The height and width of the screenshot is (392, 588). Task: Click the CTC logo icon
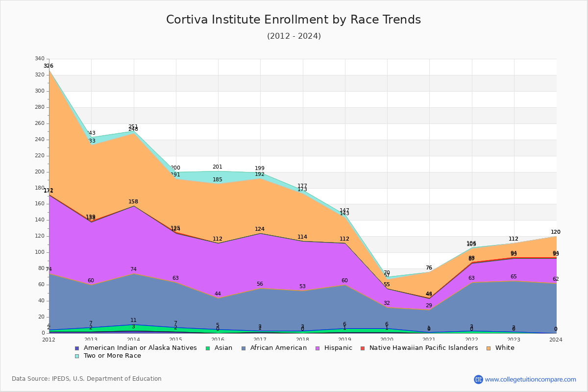tap(478, 379)
